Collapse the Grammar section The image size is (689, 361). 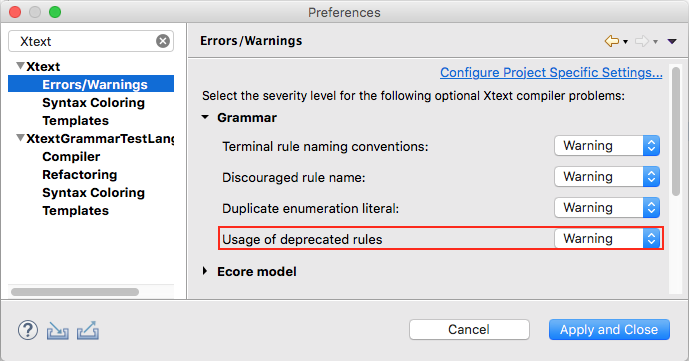point(205,117)
